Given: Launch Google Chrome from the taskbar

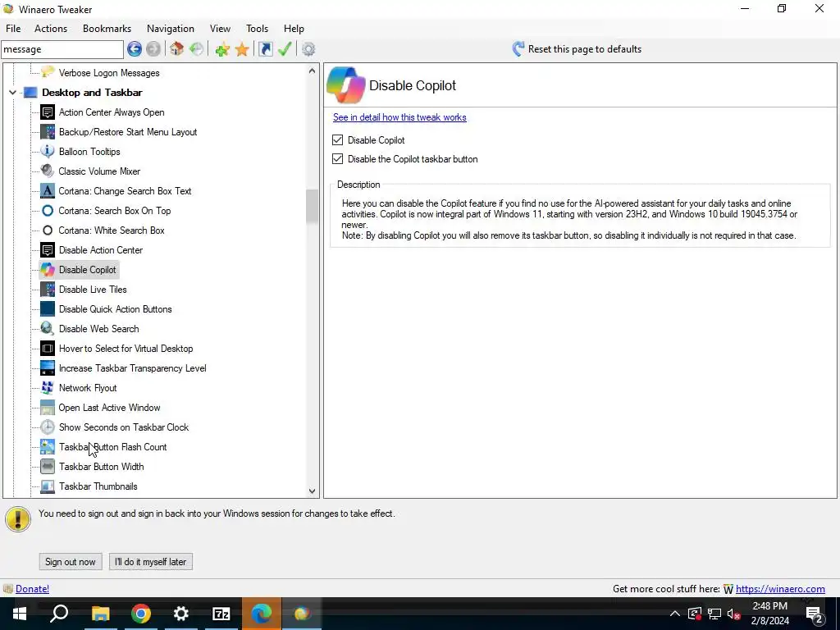Looking at the screenshot, I should [141, 614].
